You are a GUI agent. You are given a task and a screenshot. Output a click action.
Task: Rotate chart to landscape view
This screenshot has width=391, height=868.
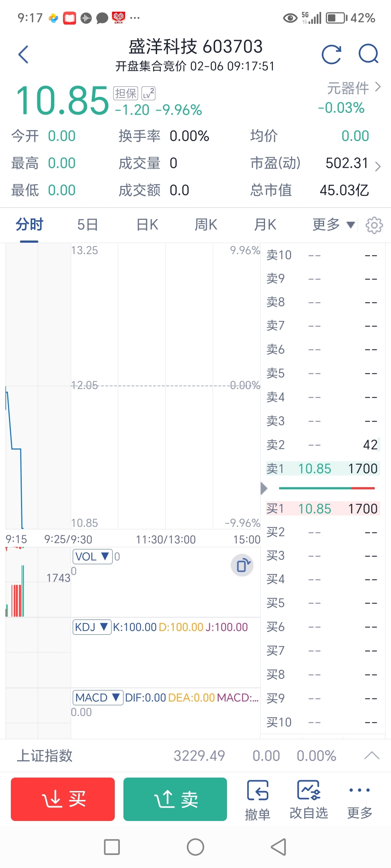point(242,565)
